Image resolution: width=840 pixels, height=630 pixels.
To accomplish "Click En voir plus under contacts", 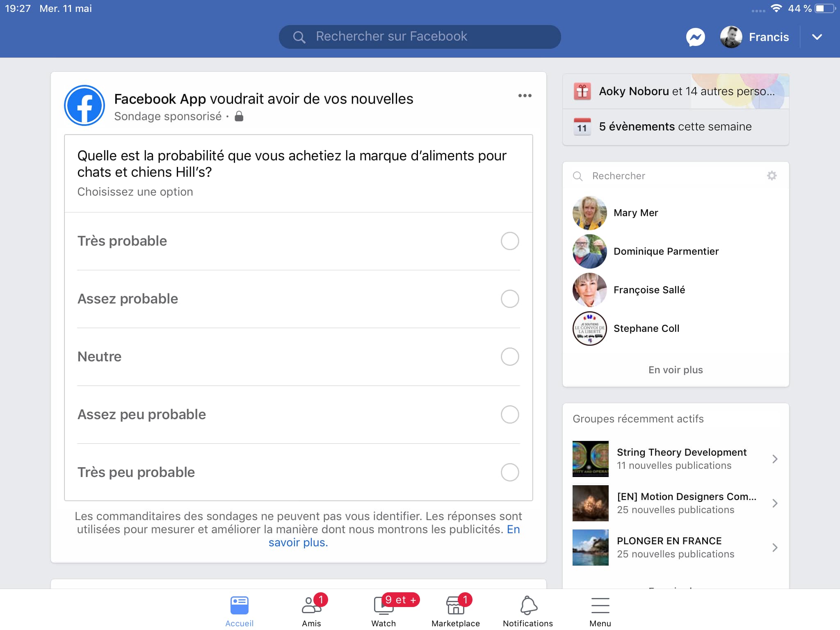I will [676, 370].
